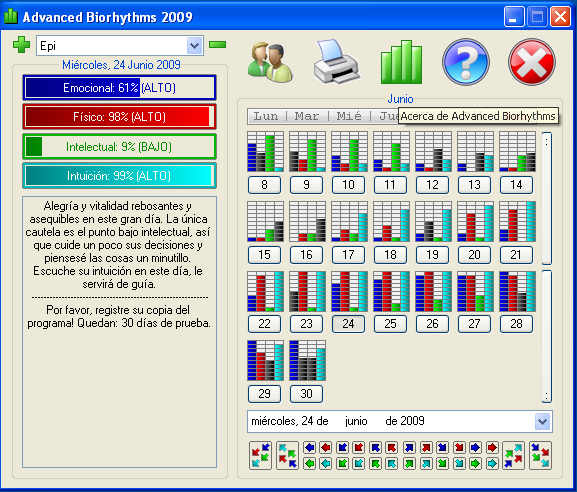Click the Lun weekday column header
This screenshot has width=577, height=492.
tap(266, 116)
